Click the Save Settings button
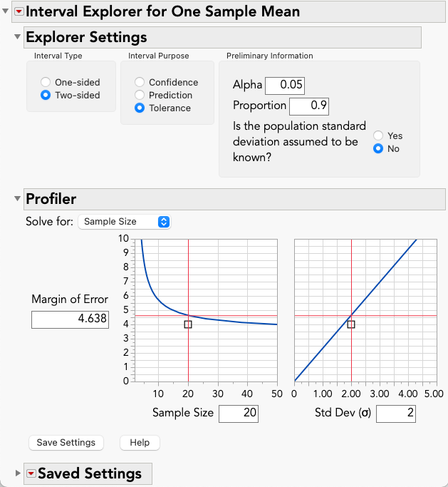448x487 pixels. (66, 443)
